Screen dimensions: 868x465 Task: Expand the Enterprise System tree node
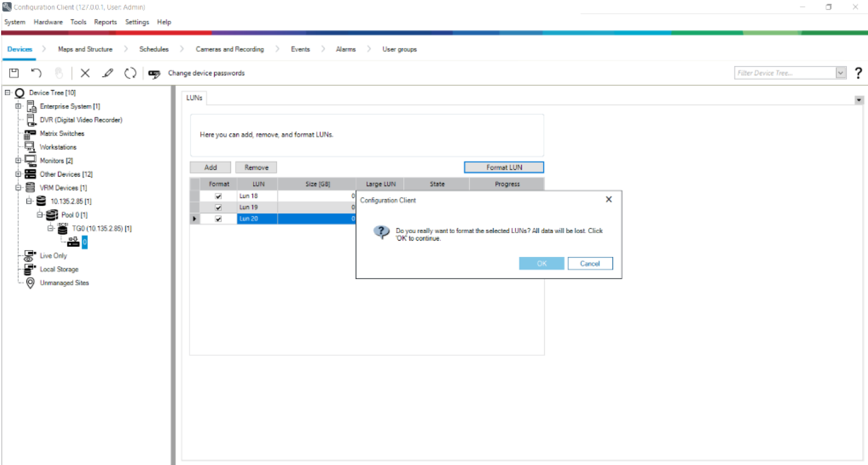pos(18,106)
